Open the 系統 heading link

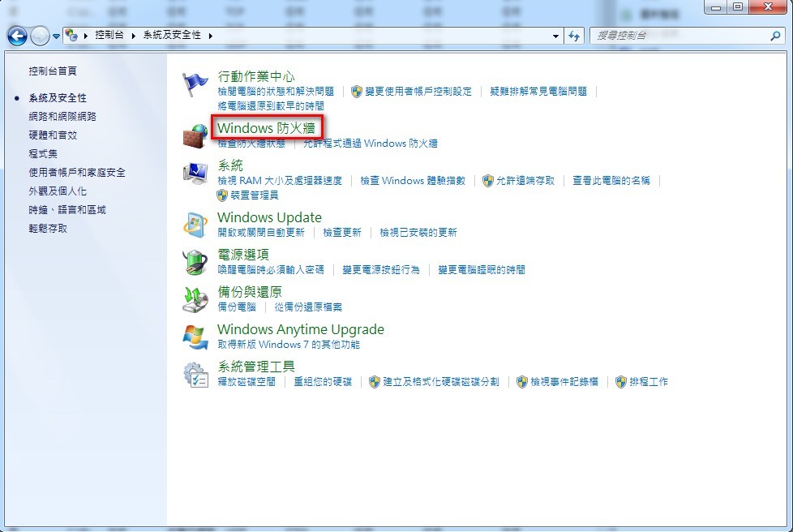(230, 165)
